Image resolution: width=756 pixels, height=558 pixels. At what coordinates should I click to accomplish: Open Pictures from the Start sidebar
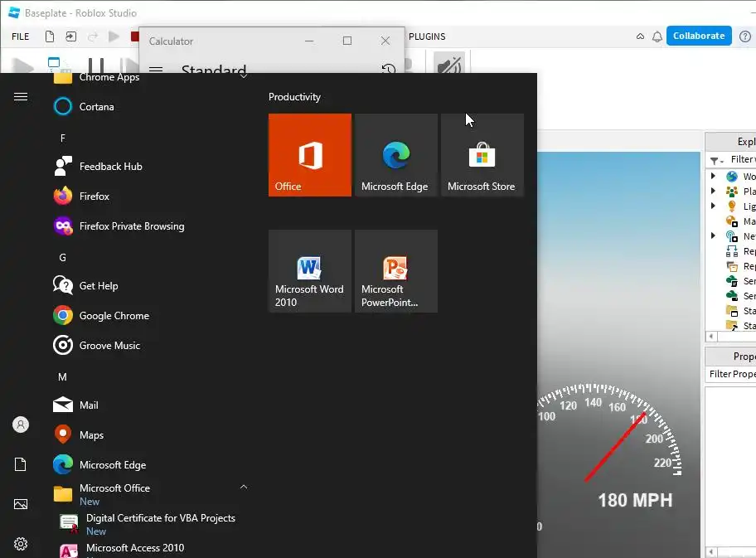[20, 504]
